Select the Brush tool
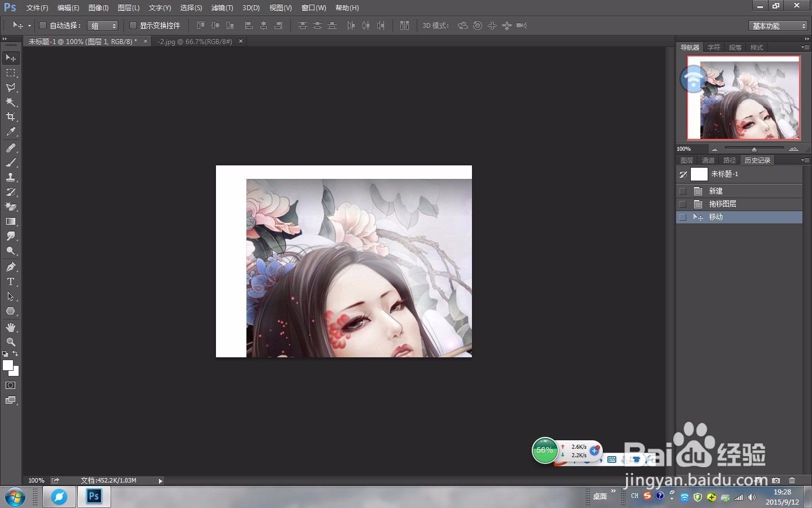 (11, 163)
